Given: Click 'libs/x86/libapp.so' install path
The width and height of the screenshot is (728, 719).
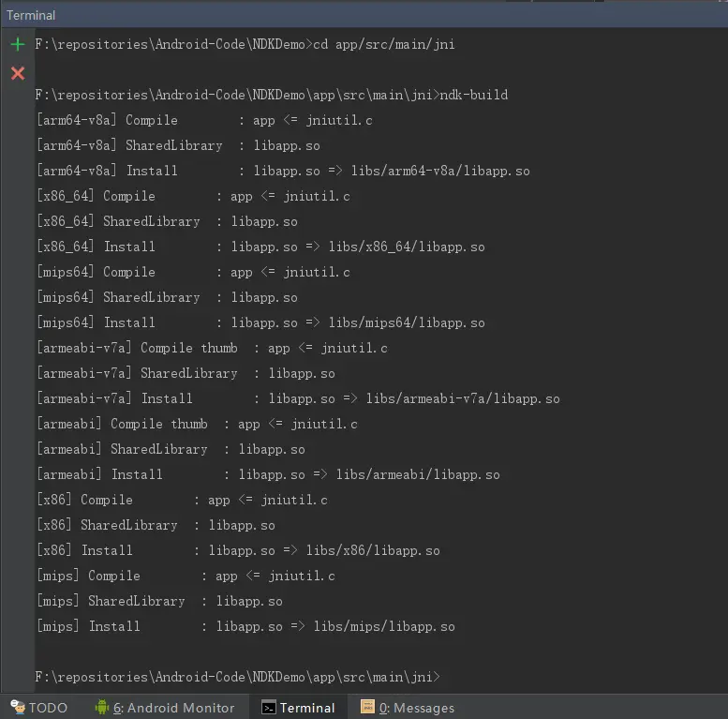Looking at the screenshot, I should click(x=373, y=551).
